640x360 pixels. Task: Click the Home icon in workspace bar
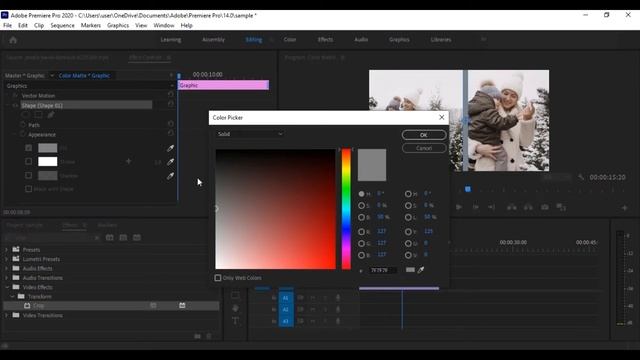point(13,40)
